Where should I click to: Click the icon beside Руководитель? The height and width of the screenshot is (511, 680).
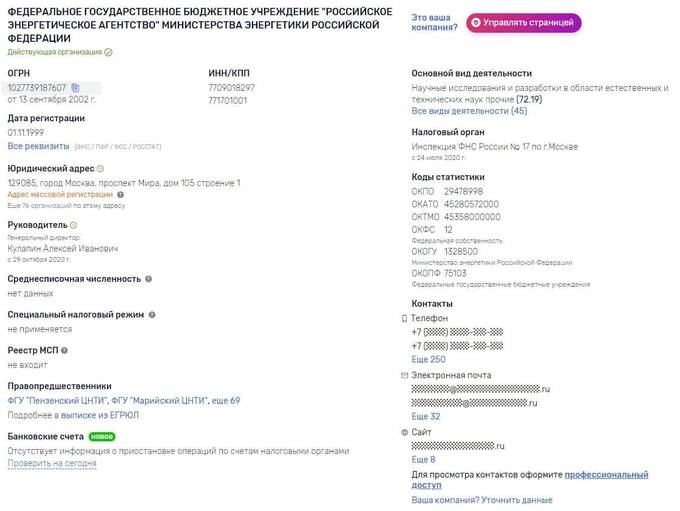point(74,225)
